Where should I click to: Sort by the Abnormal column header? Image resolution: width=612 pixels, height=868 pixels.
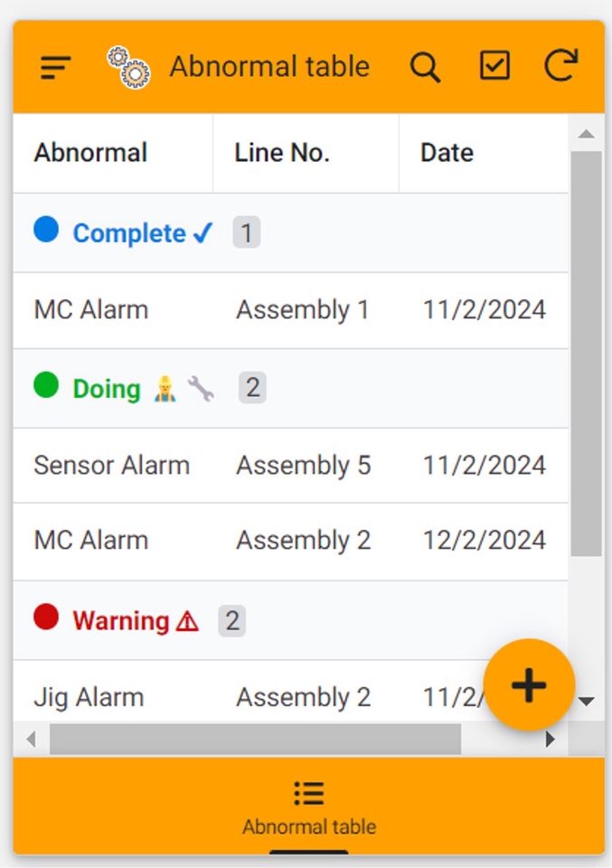tap(90, 153)
